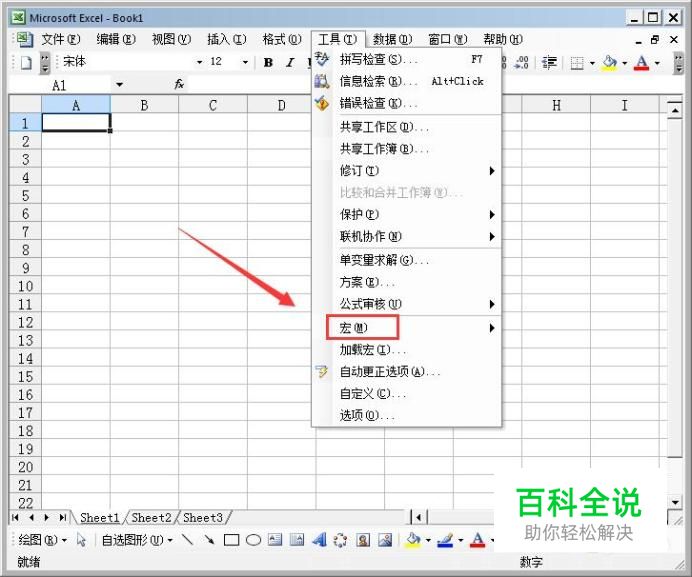Select the Vertical Text Box tool
Image resolution: width=692 pixels, height=577 pixels.
(x=297, y=540)
